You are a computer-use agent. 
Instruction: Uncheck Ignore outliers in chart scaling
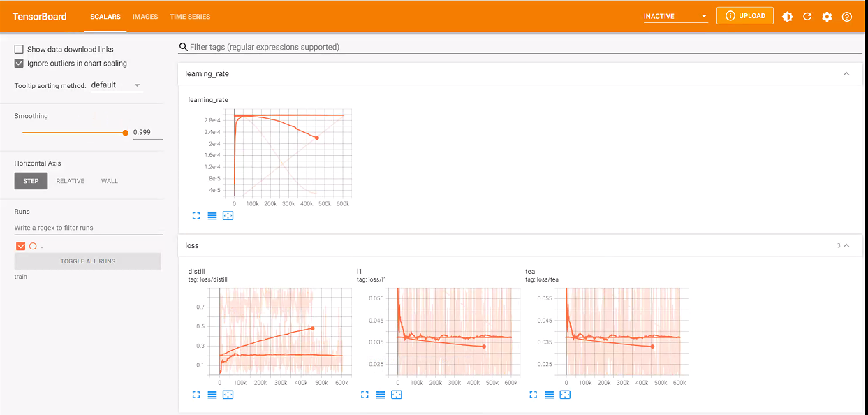click(x=19, y=64)
